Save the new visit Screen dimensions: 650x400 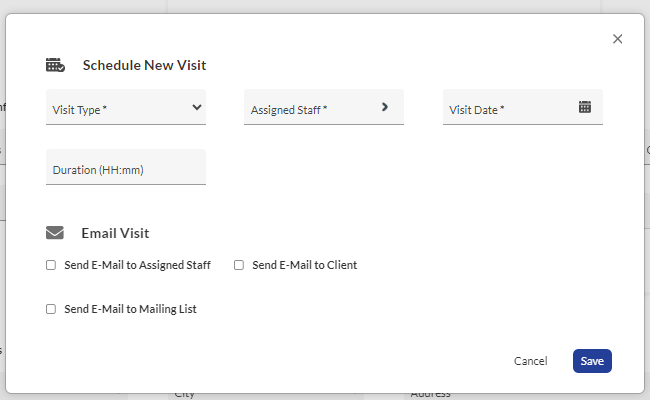[591, 361]
